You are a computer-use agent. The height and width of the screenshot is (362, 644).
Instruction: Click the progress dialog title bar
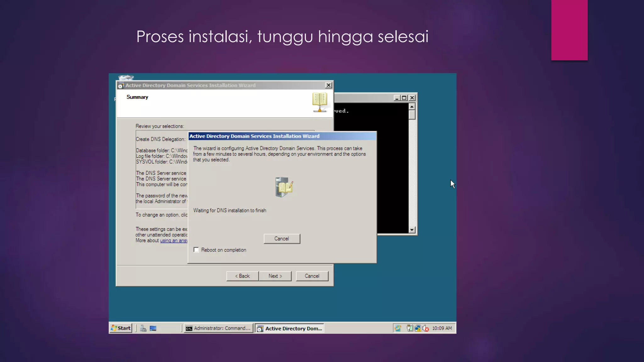(282, 136)
